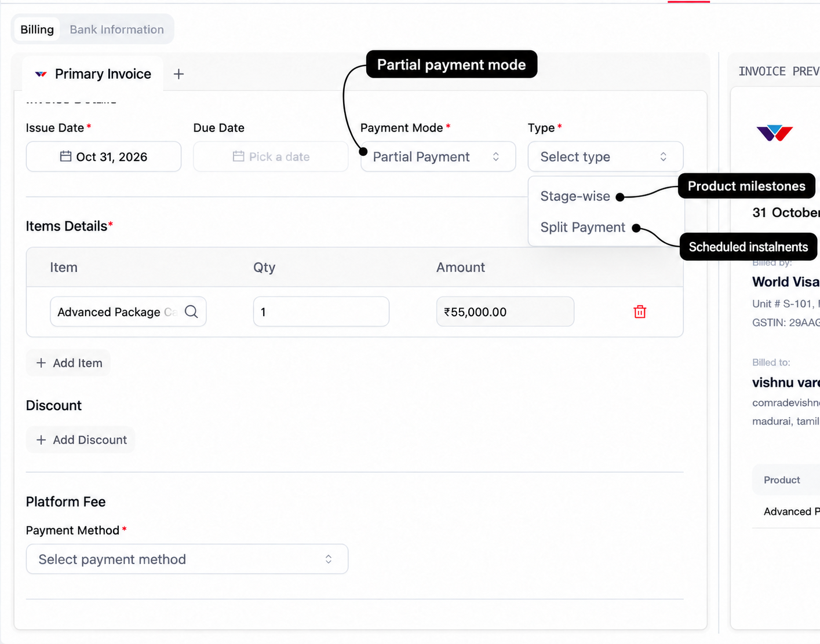Click the Add Discount button
Screen dimensions: 820x644
[81, 440]
